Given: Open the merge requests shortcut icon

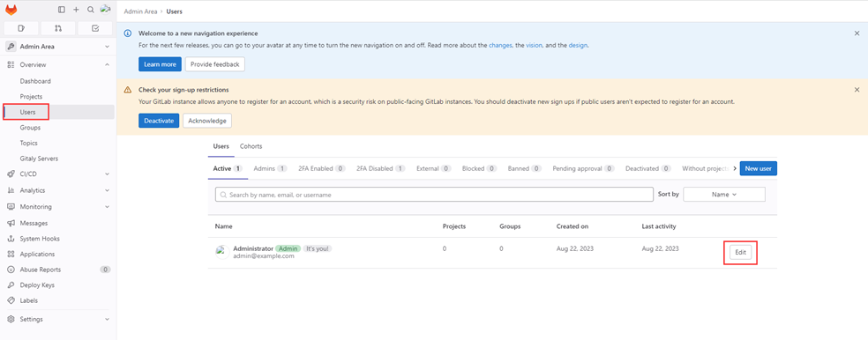Looking at the screenshot, I should click(58, 28).
